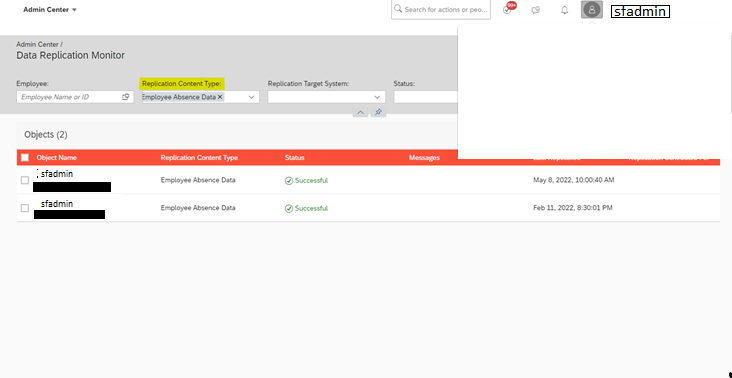Click Employee Absence Data cell in first row
The image size is (732, 378).
(198, 180)
